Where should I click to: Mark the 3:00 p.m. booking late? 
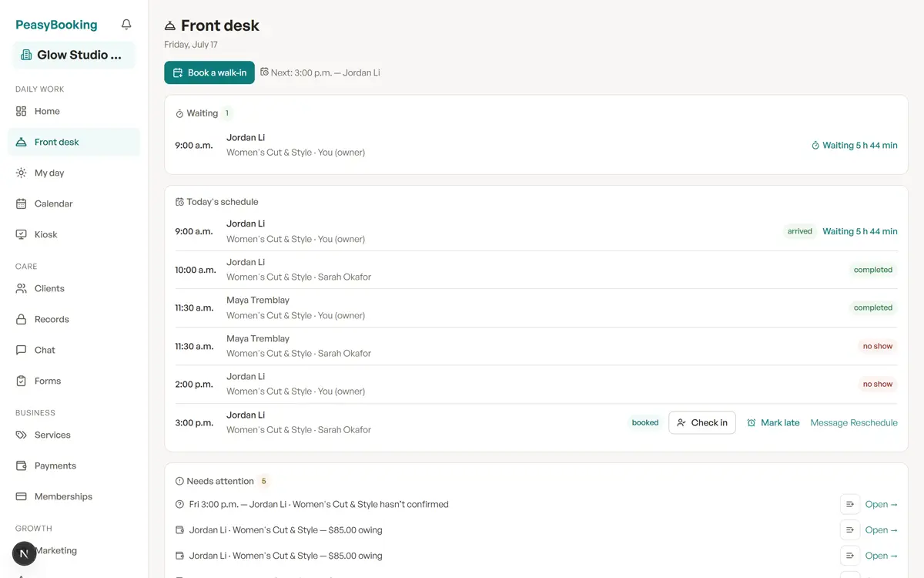click(773, 422)
